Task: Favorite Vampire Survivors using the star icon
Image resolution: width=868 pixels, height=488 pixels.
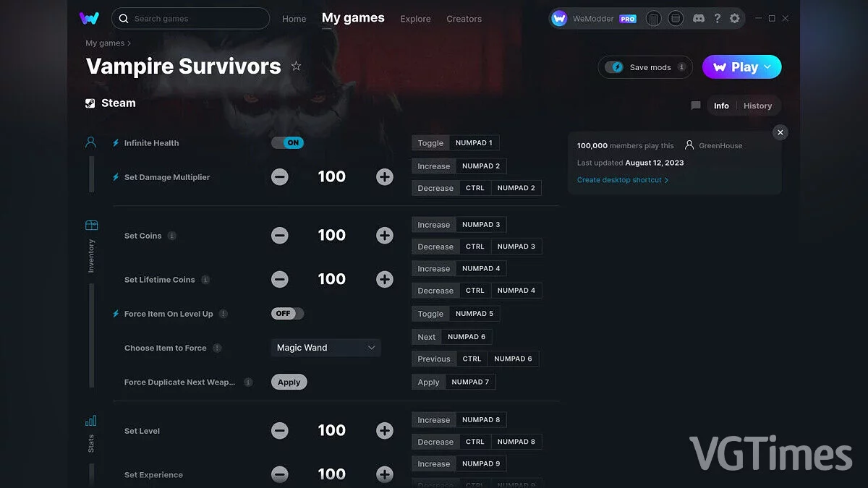Action: [x=296, y=66]
